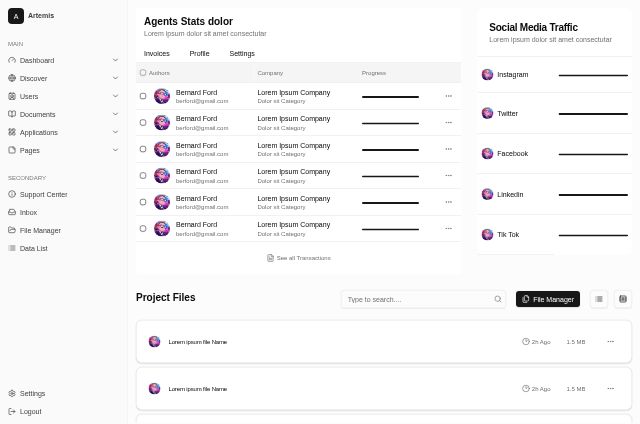Open more options for first project file
640x424 pixels.
[x=610, y=342]
